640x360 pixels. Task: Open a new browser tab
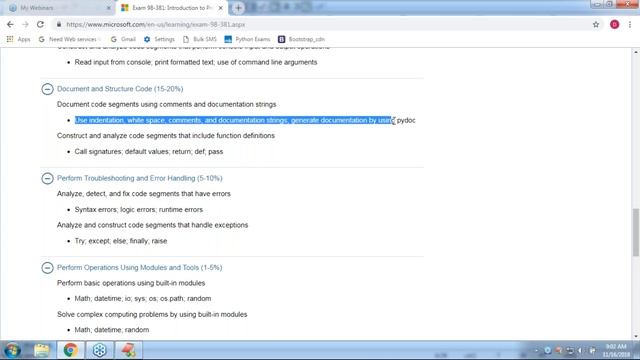[x=238, y=8]
